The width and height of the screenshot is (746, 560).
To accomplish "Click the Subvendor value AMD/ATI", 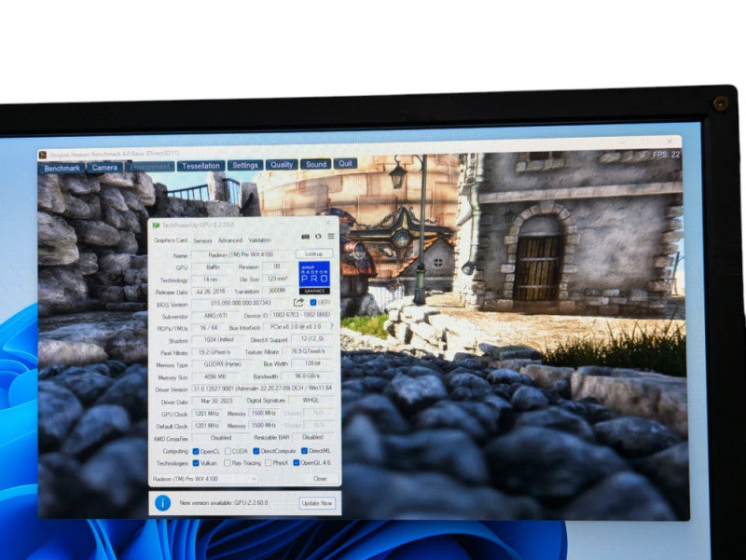I will click(x=215, y=315).
